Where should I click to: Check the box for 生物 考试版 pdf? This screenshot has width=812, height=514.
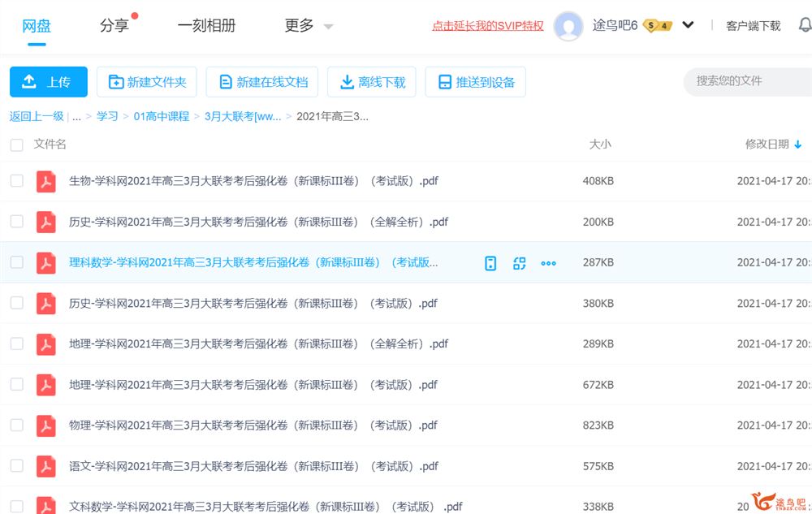(x=16, y=180)
